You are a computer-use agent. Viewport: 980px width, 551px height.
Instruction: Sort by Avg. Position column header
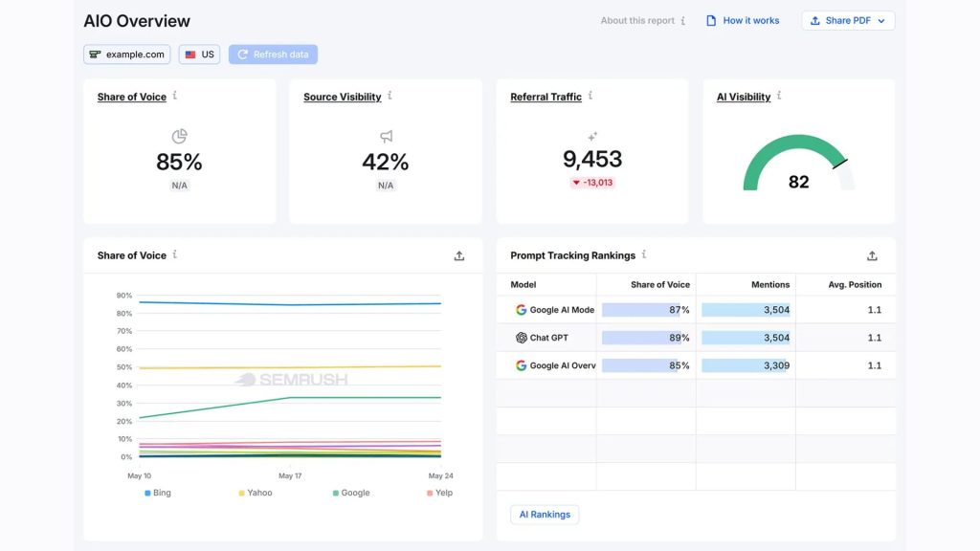[855, 285]
